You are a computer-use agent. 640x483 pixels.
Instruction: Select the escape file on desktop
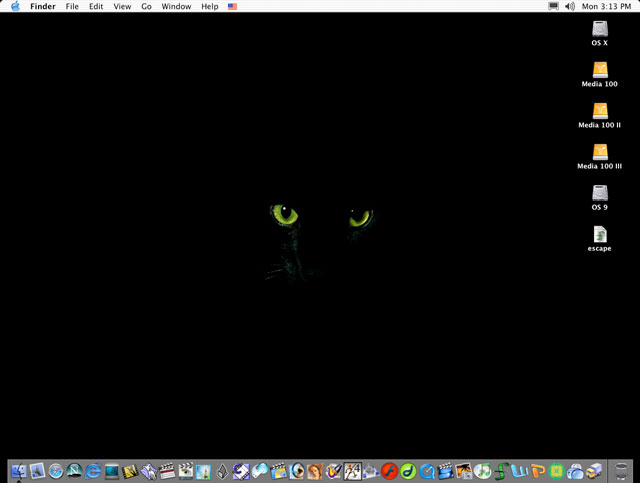pyautogui.click(x=599, y=236)
